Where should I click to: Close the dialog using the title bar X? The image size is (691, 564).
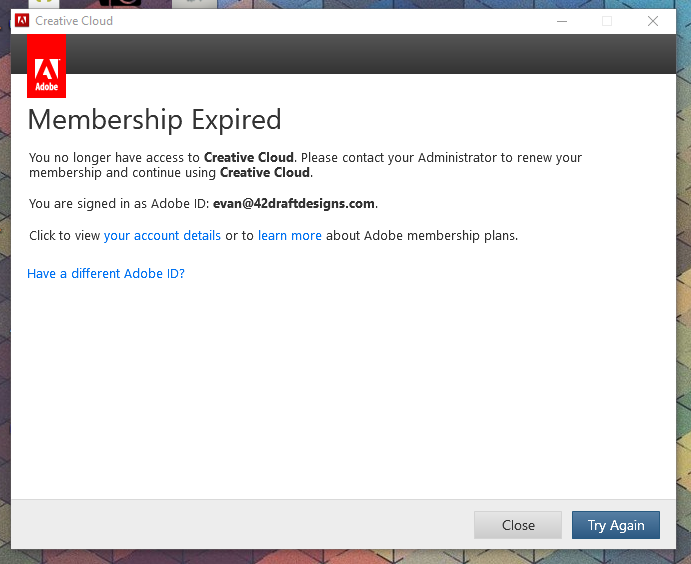[653, 21]
